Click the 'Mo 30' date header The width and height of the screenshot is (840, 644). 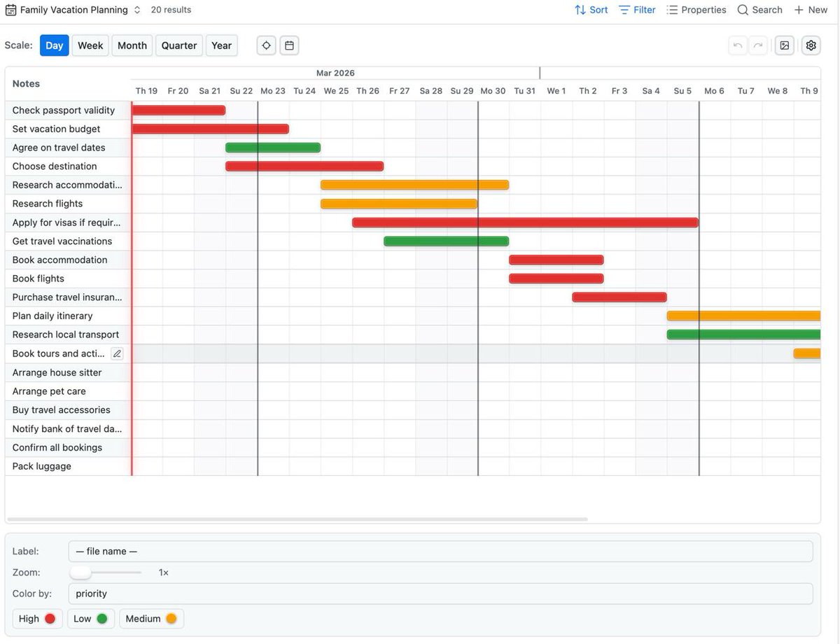(493, 91)
